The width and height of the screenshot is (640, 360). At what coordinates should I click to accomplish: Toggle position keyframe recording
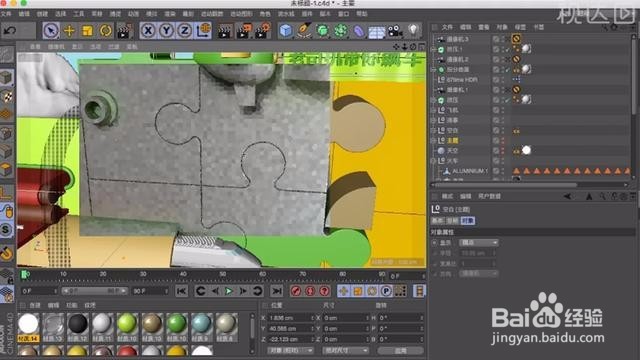344,291
